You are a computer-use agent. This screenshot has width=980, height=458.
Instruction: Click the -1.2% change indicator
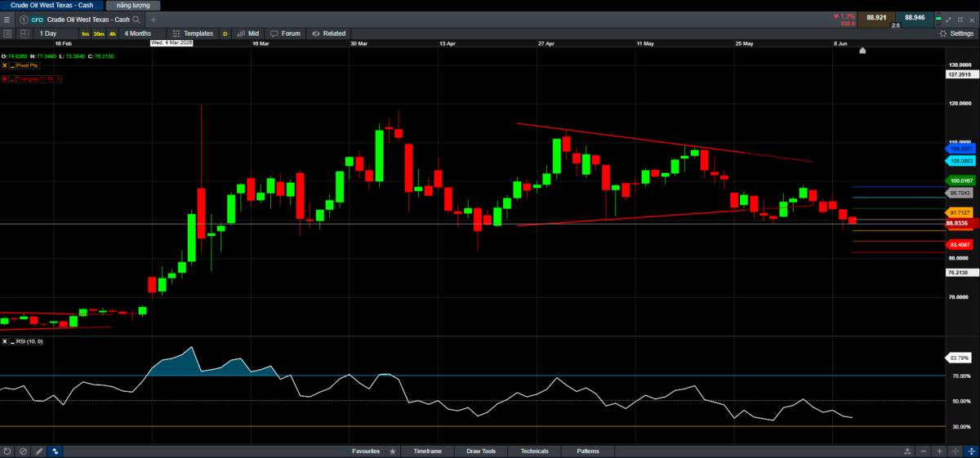click(x=844, y=16)
